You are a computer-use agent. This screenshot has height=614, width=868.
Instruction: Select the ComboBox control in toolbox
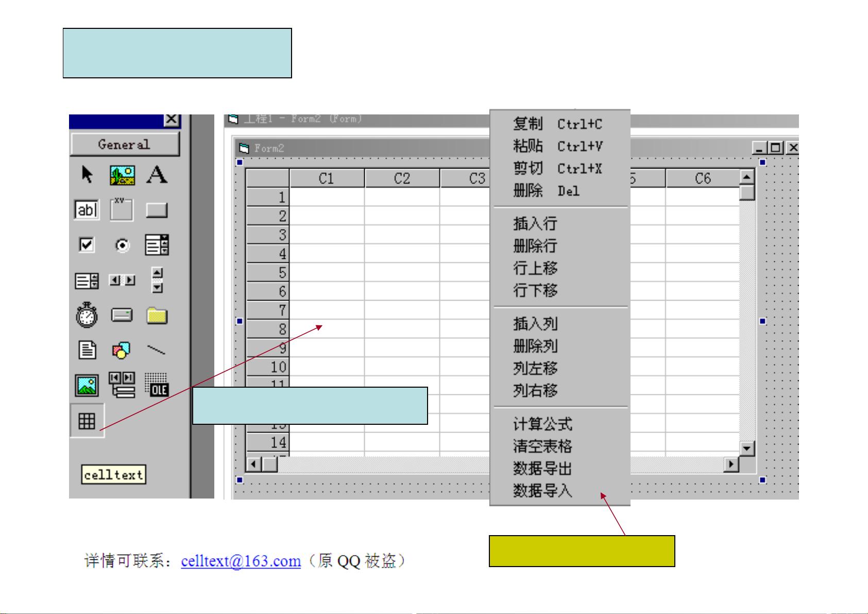click(x=157, y=245)
